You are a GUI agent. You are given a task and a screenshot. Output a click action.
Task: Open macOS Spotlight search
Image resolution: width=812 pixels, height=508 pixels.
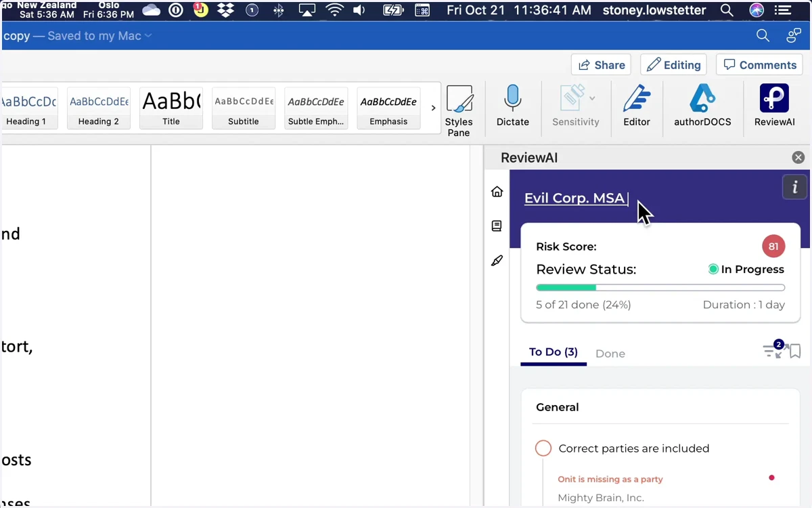pyautogui.click(x=727, y=10)
